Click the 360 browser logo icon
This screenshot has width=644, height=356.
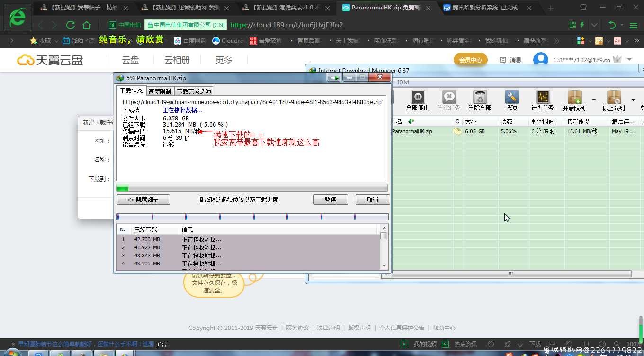click(17, 17)
